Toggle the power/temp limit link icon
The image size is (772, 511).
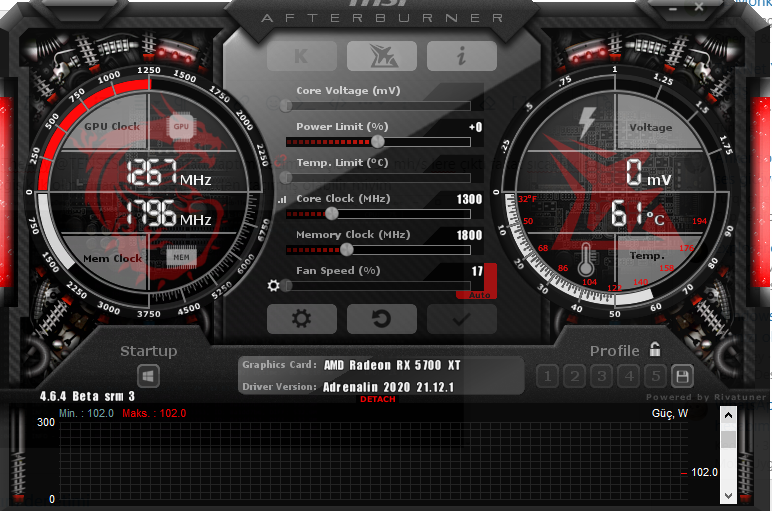[281, 160]
